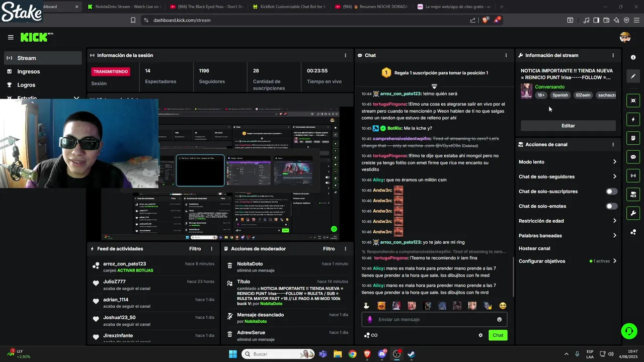Open Brave Leo AI sparkle icon
This screenshot has height=362, width=644.
pyautogui.click(x=616, y=20)
